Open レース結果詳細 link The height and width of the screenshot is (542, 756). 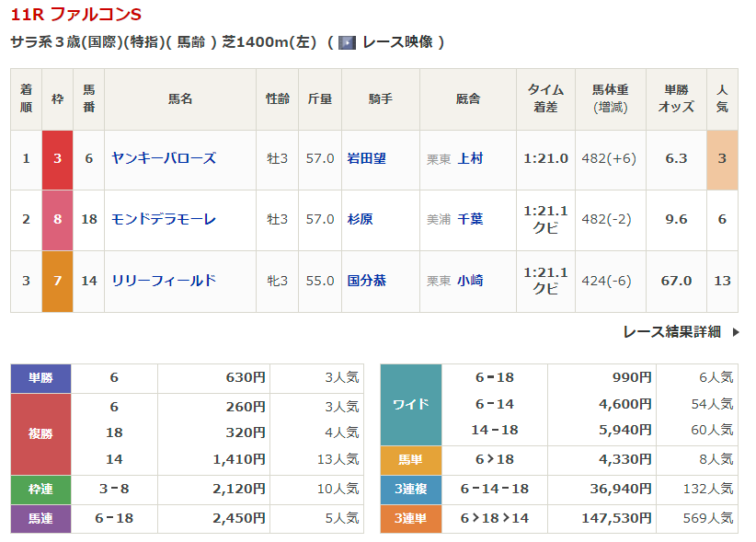pyautogui.click(x=671, y=332)
